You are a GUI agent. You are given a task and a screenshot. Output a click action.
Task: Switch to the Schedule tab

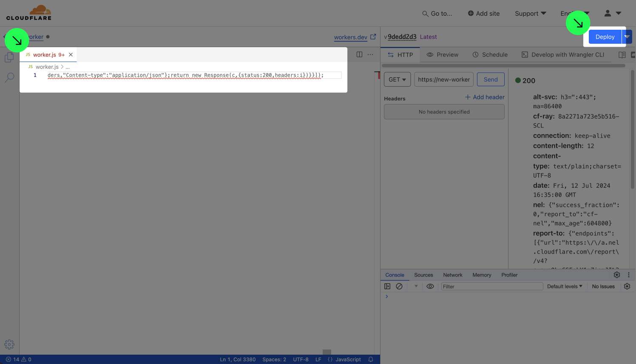490,55
